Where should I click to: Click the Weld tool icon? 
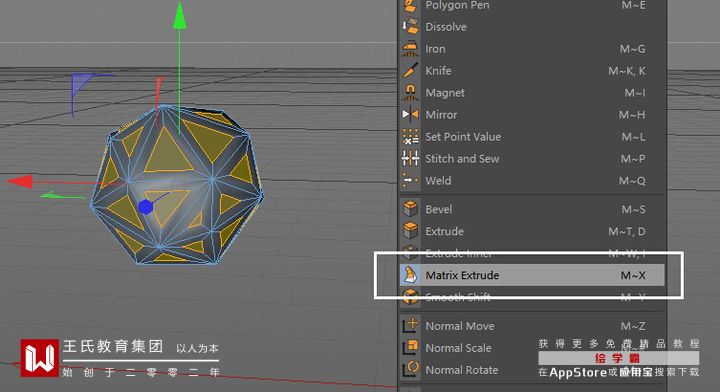tap(410, 180)
